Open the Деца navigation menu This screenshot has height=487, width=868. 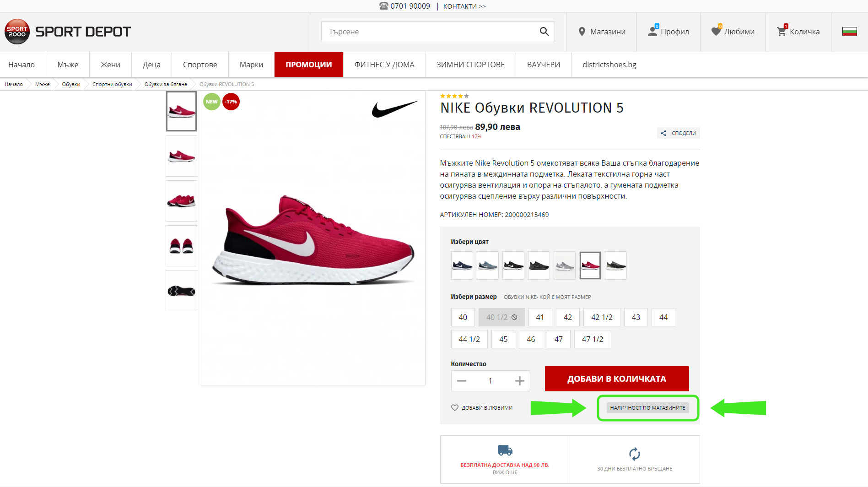pyautogui.click(x=151, y=65)
